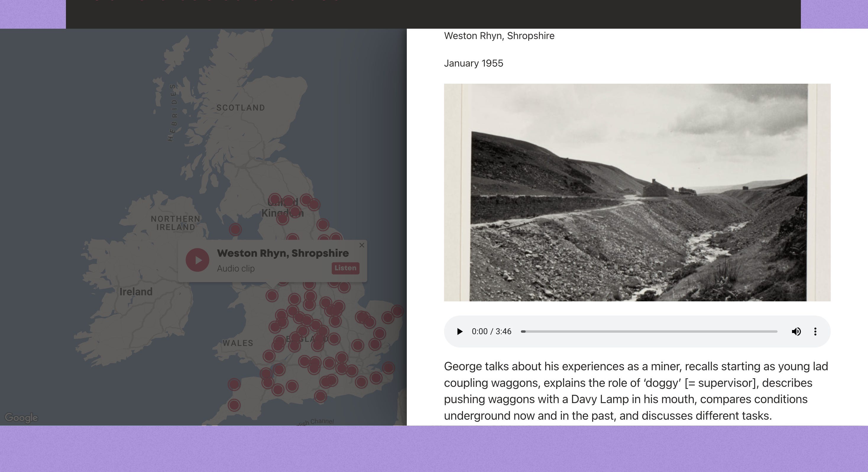Viewport: 868px width, 472px height.
Task: Click the NORTHERN IRELAND map label
Action: (x=176, y=223)
